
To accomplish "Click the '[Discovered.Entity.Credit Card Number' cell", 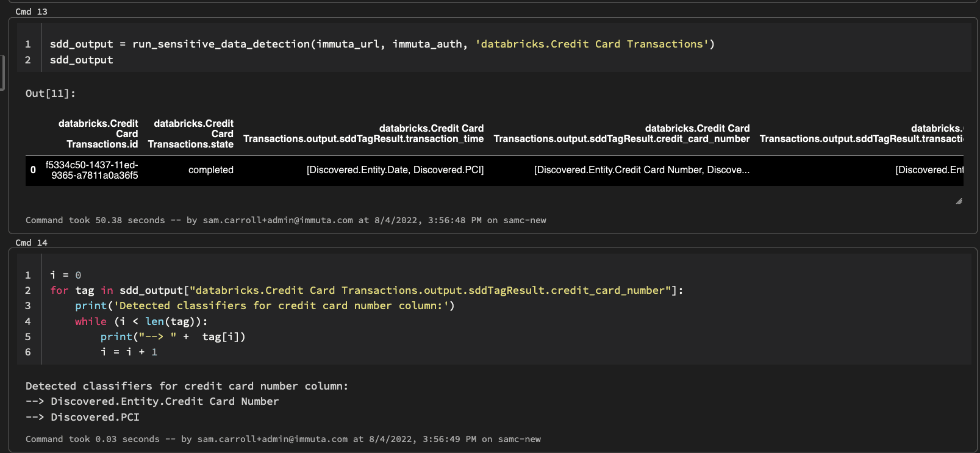I will [x=642, y=170].
